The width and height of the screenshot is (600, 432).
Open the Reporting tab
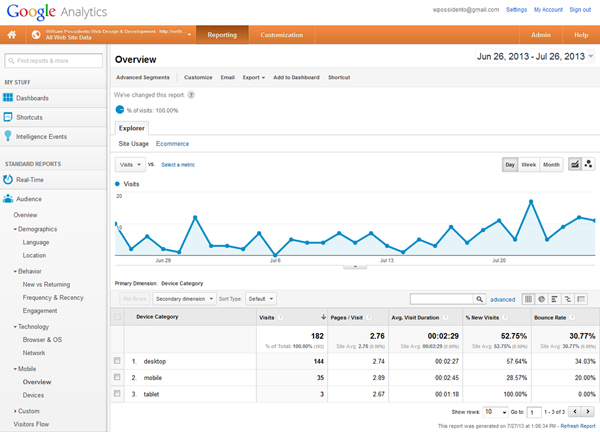pos(222,35)
